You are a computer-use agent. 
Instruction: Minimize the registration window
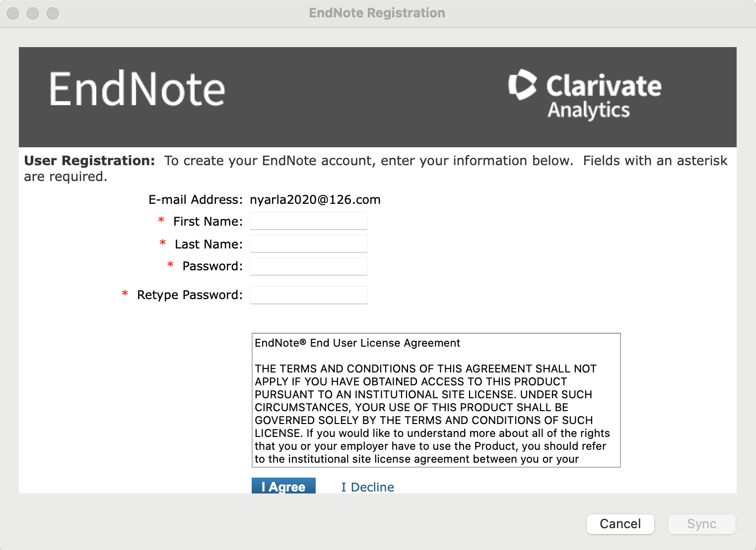(33, 13)
